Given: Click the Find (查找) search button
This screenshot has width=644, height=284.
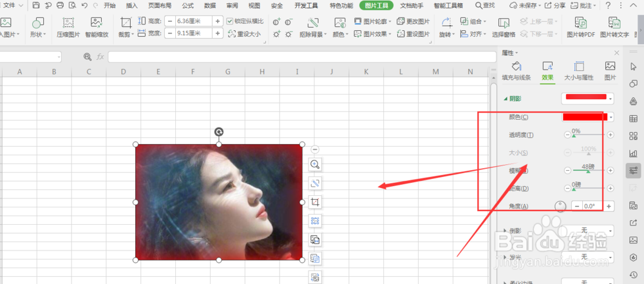Looking at the screenshot, I should (x=485, y=5).
